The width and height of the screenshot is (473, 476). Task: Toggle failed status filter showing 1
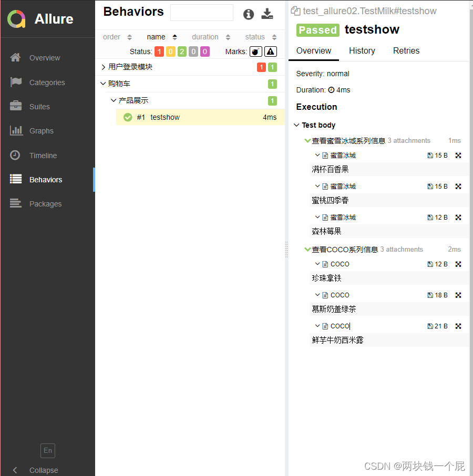(x=159, y=51)
